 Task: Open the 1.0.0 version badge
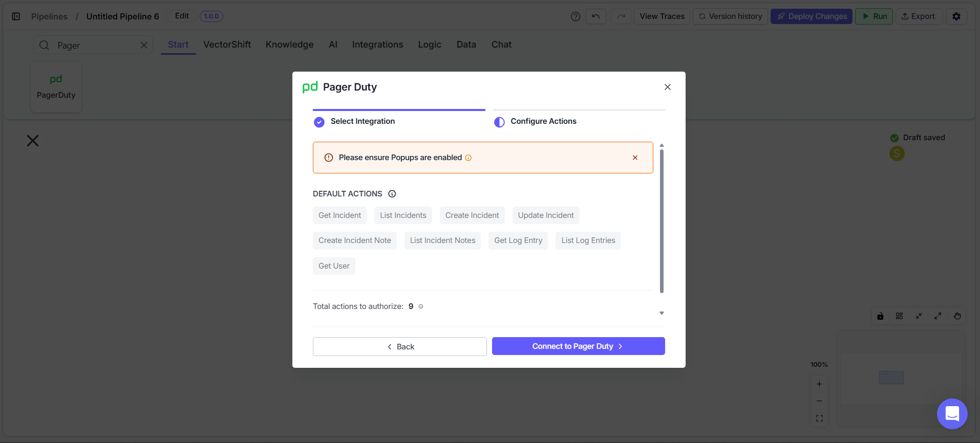[x=211, y=16]
